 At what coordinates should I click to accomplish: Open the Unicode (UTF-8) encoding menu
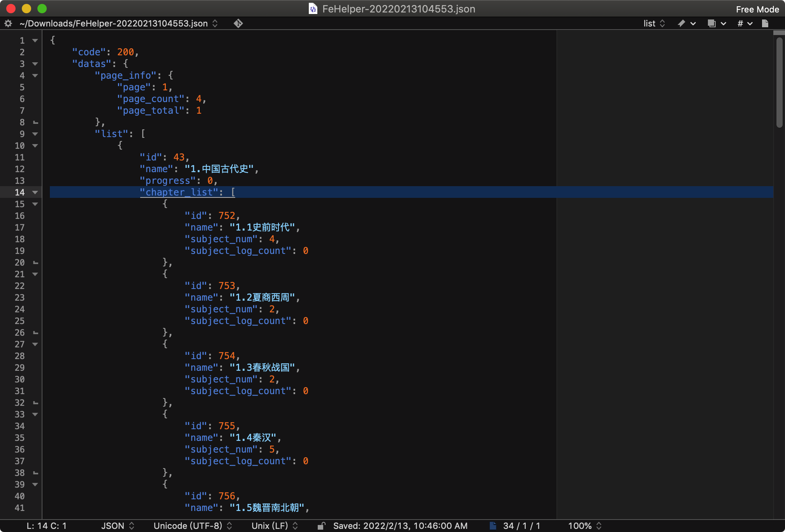click(192, 526)
